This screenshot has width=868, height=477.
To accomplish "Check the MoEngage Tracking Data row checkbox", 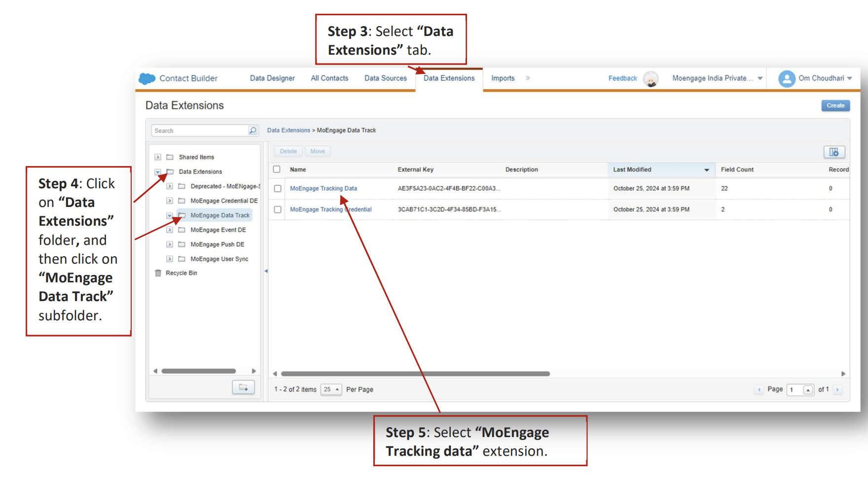I will [x=278, y=189].
